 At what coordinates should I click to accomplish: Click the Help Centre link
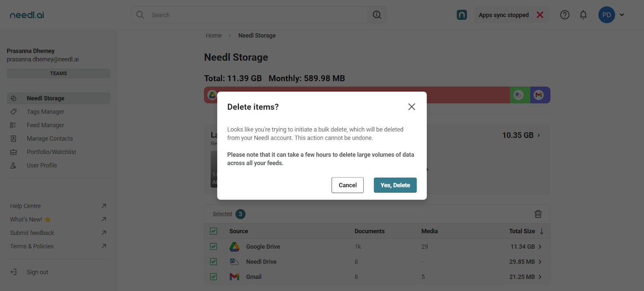pos(25,206)
